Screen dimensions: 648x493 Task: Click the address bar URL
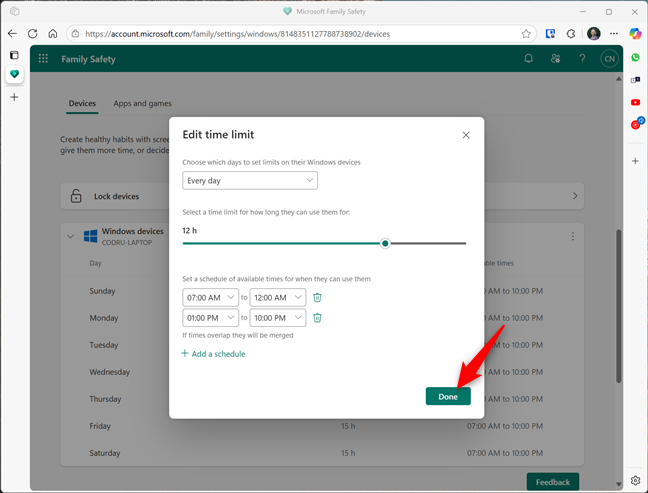pyautogui.click(x=238, y=34)
